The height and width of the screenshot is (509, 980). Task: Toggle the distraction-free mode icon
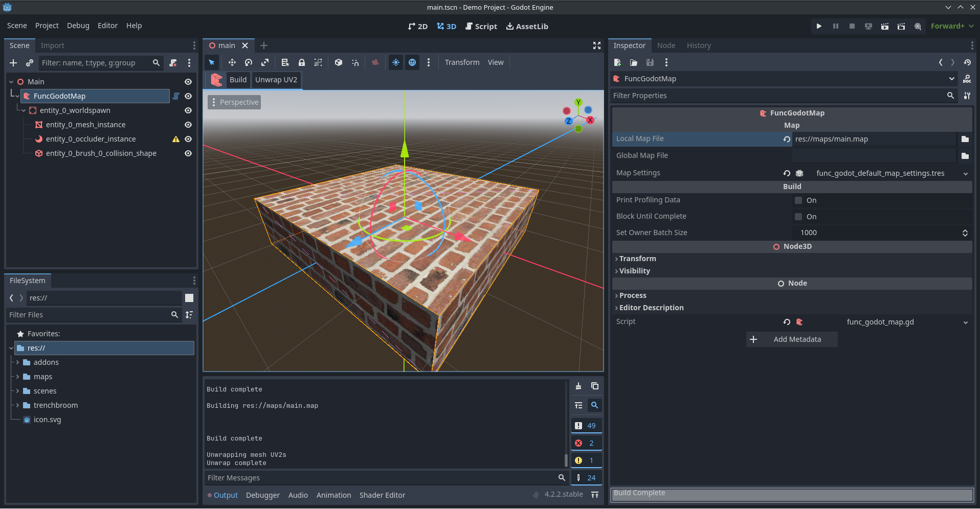(x=596, y=45)
